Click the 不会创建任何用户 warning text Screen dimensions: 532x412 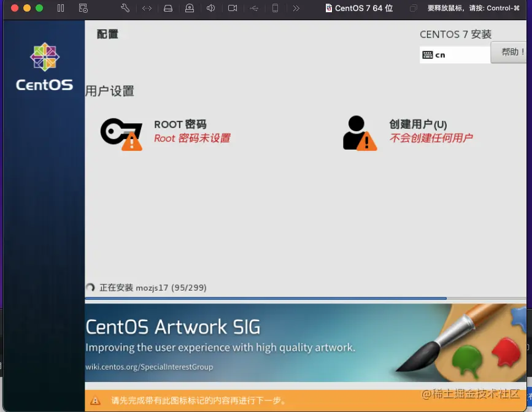click(431, 138)
